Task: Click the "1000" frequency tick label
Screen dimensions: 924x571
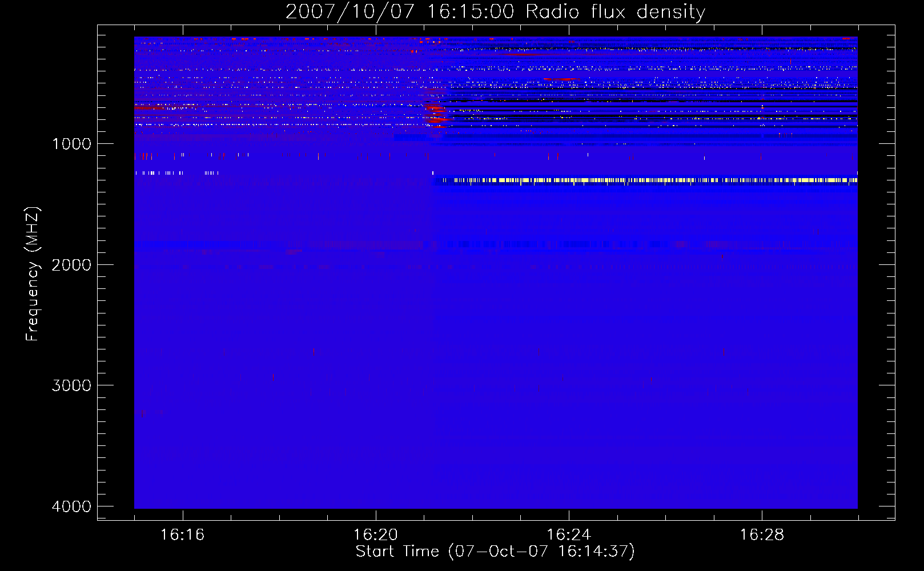Action: pyautogui.click(x=71, y=144)
